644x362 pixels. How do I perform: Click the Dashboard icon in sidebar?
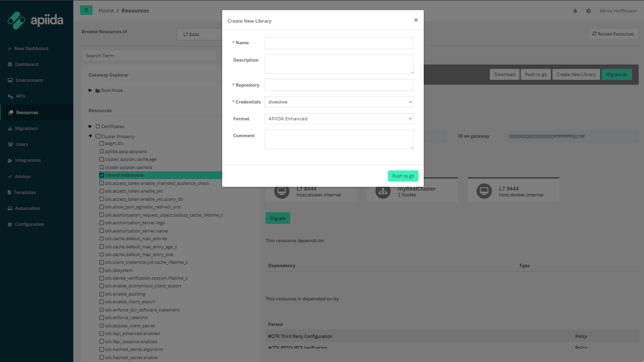10,65
